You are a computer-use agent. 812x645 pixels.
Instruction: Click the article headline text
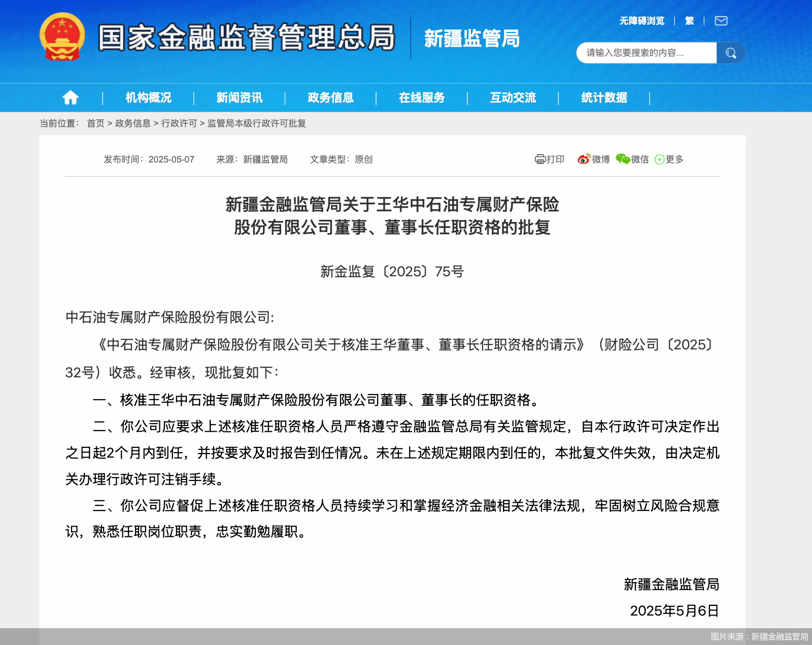[392, 216]
